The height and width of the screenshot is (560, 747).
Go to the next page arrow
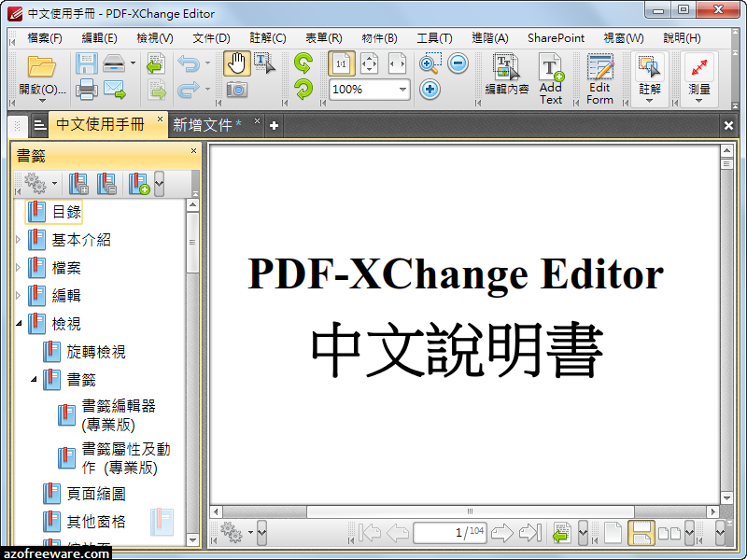point(501,532)
